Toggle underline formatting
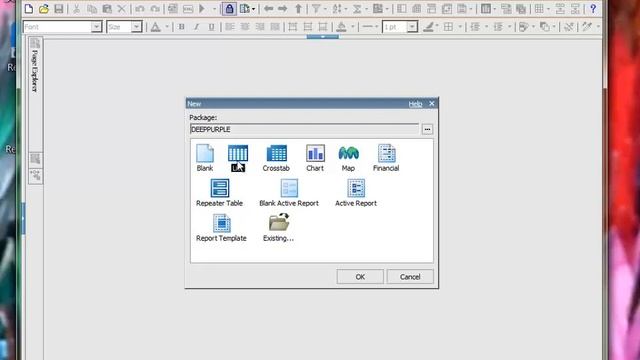 (x=211, y=27)
